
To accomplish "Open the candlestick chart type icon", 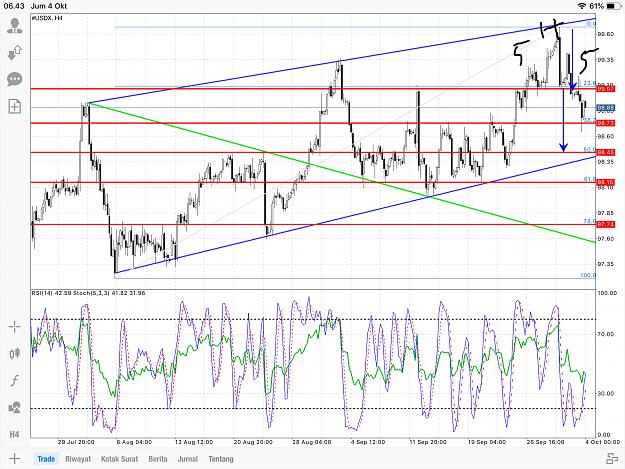I will 15,353.
